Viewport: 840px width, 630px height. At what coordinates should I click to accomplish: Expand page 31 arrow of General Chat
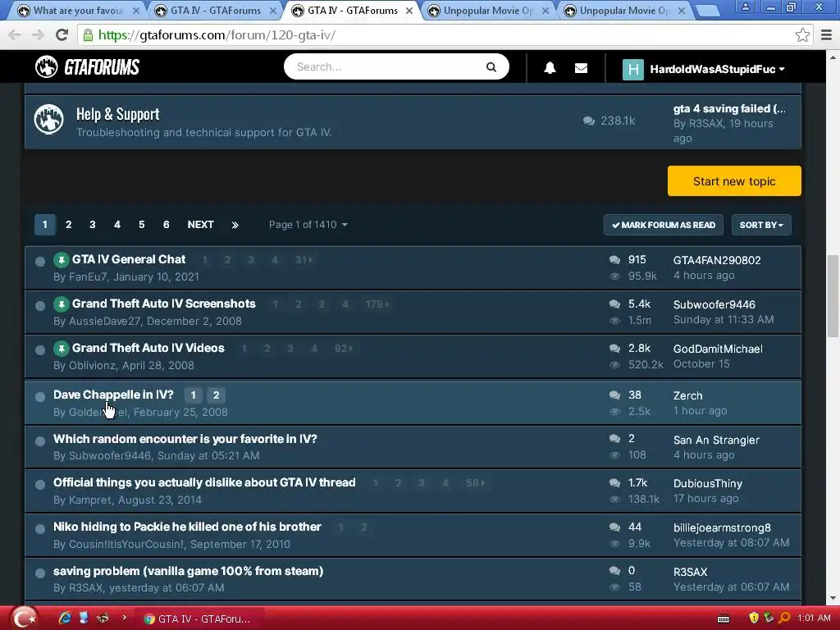[x=304, y=260]
